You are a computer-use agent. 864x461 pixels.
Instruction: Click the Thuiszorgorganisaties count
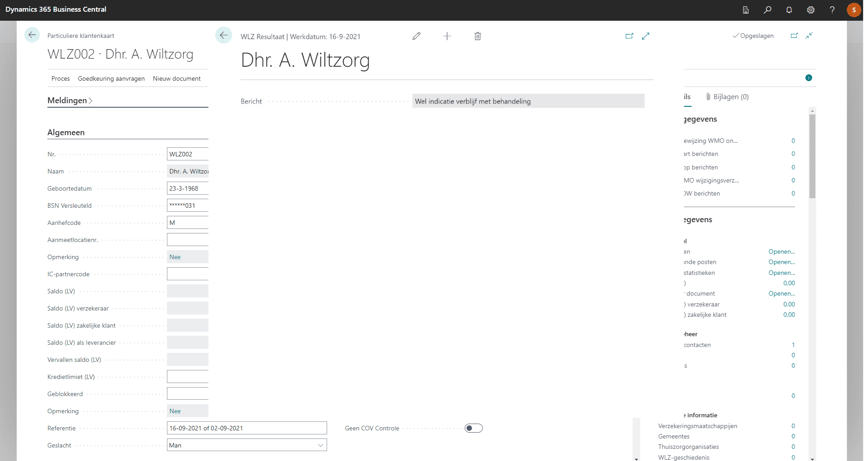[x=793, y=447]
